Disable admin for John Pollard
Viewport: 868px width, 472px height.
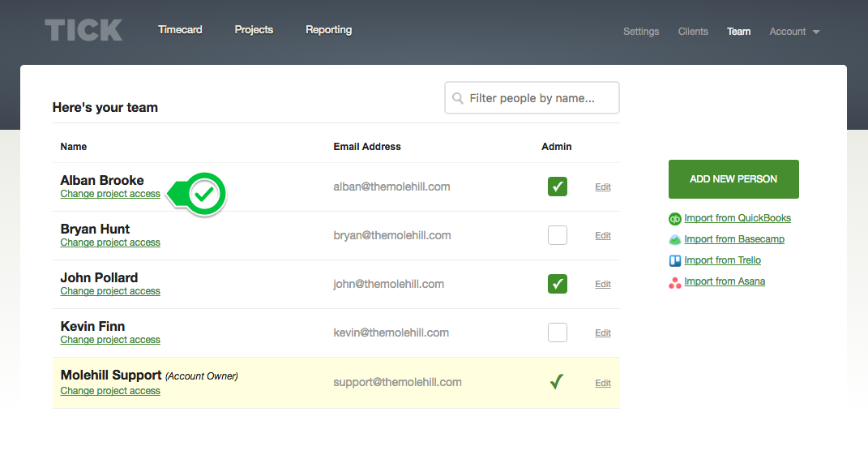(x=557, y=284)
